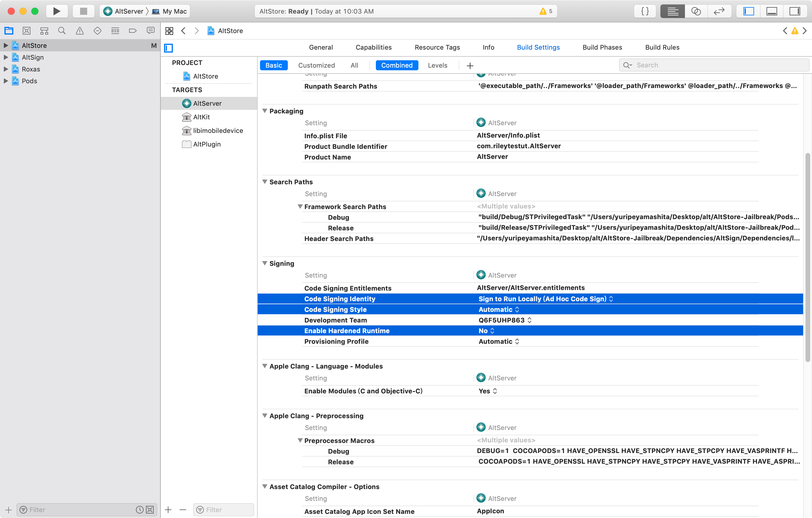Screen dimensions: 812x518
Task: Toggle the Navigator panel visibility
Action: [748, 11]
